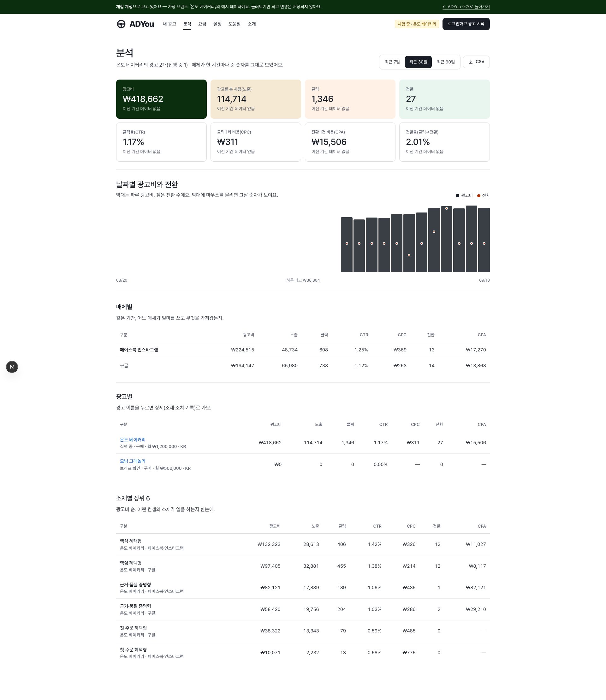606x700 pixels.
Task: Click the 전환 legend orange dot
Action: point(478,195)
